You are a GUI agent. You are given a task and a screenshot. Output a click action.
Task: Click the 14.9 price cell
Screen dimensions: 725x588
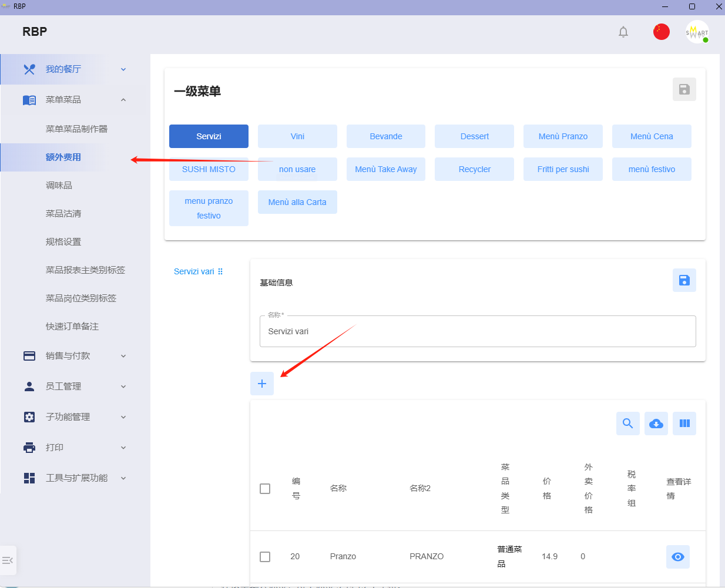click(549, 556)
